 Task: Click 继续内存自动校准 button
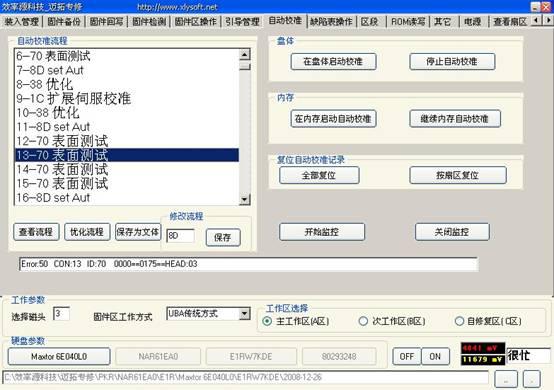pyautogui.click(x=455, y=119)
